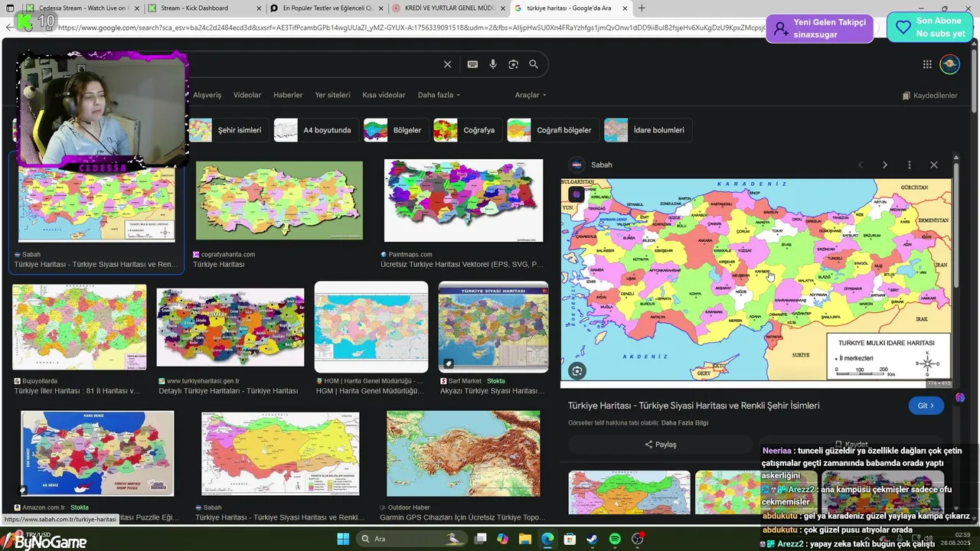Open three-dot more options in preview panel
The height and width of the screenshot is (551, 980).
(910, 165)
